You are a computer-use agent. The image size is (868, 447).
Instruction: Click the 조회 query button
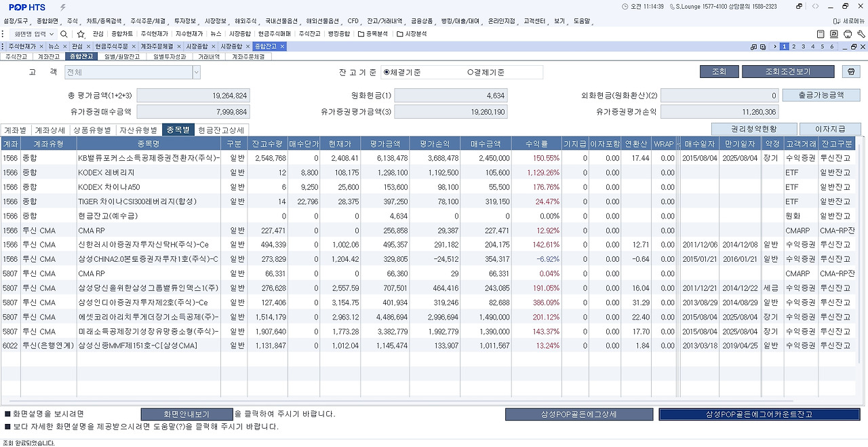point(719,72)
